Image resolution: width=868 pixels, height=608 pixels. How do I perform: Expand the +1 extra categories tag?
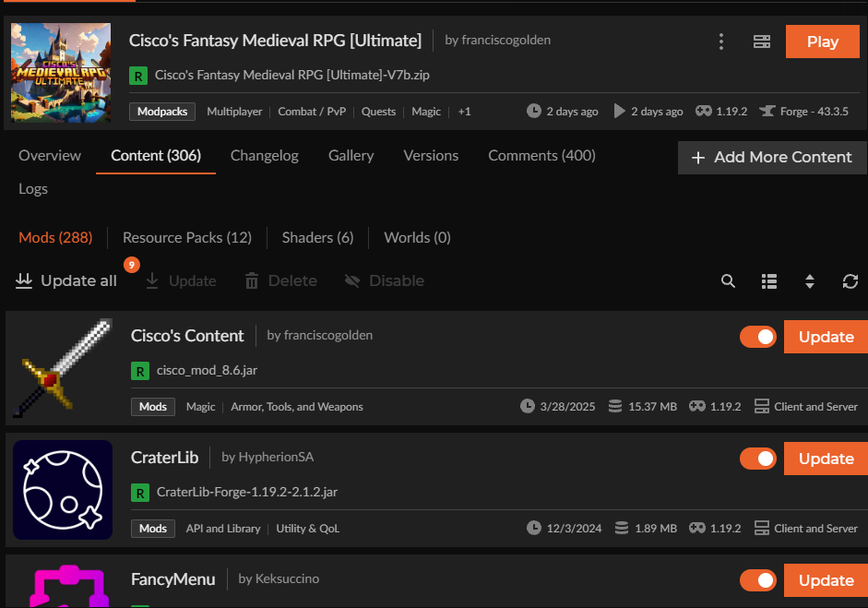click(x=464, y=112)
